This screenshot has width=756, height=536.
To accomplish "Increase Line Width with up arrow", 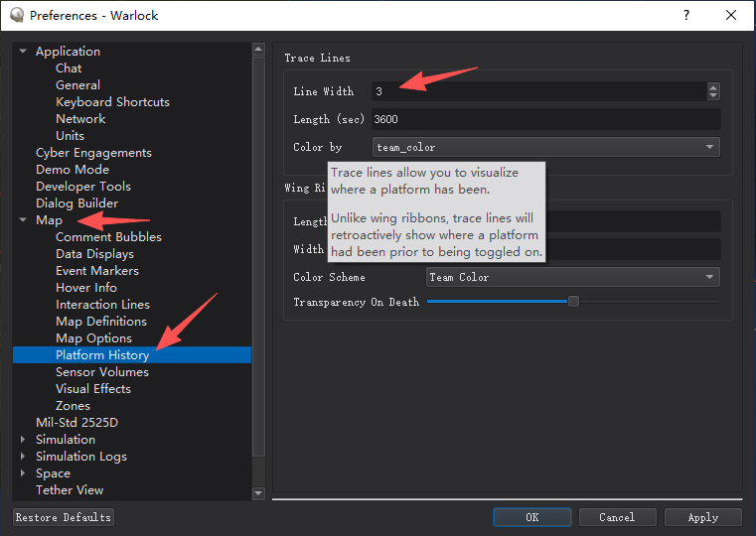I will coord(713,87).
